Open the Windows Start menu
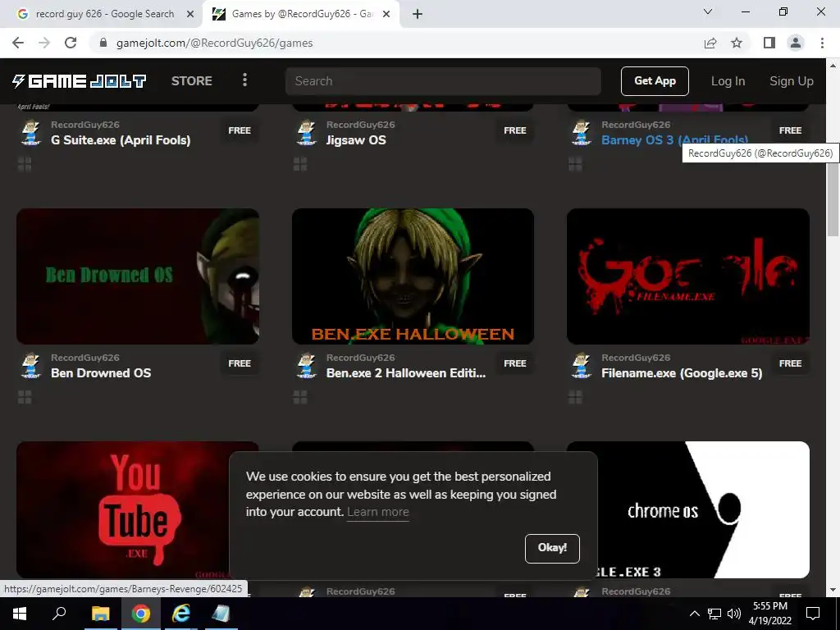 [20, 614]
